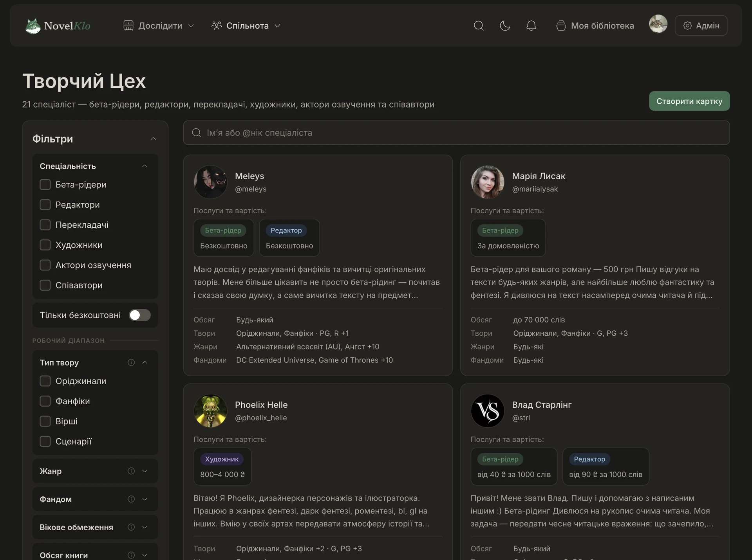Check the Бета-рідери checkbox
752x560 pixels.
point(45,184)
